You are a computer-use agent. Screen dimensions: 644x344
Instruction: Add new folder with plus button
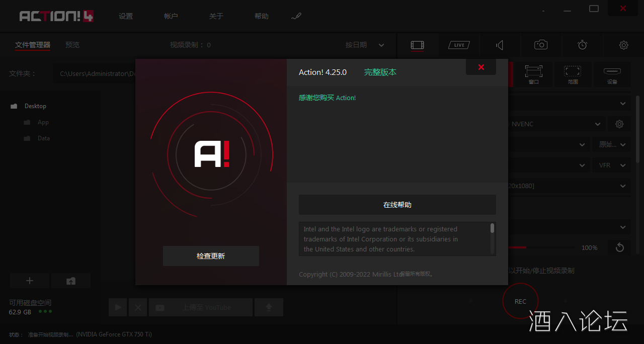pyautogui.click(x=30, y=281)
